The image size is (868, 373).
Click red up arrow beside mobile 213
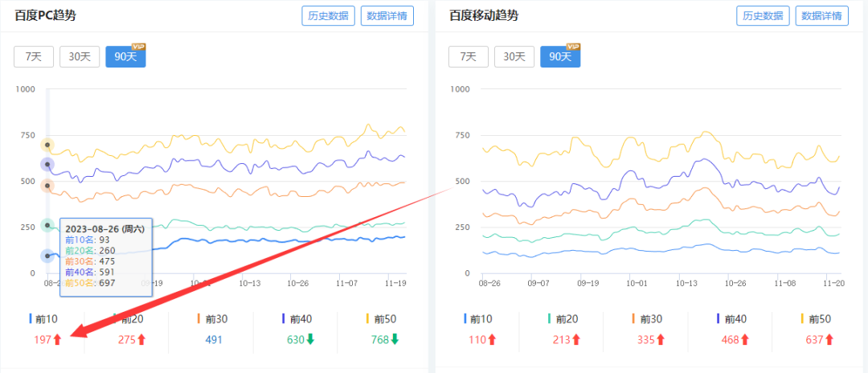[x=576, y=340]
